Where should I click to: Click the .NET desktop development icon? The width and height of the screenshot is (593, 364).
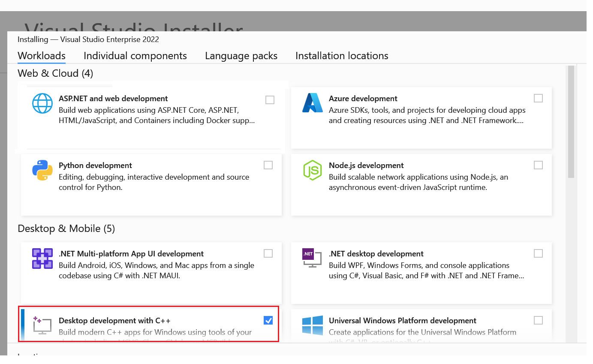(x=312, y=258)
